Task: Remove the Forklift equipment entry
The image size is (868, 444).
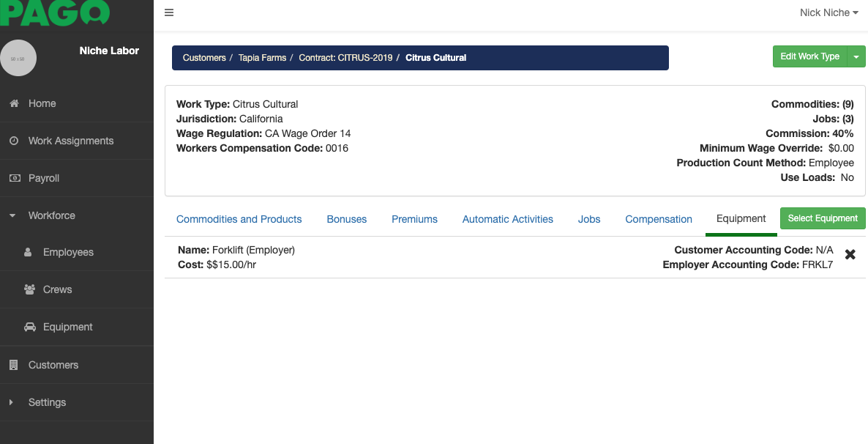Action: click(x=850, y=254)
